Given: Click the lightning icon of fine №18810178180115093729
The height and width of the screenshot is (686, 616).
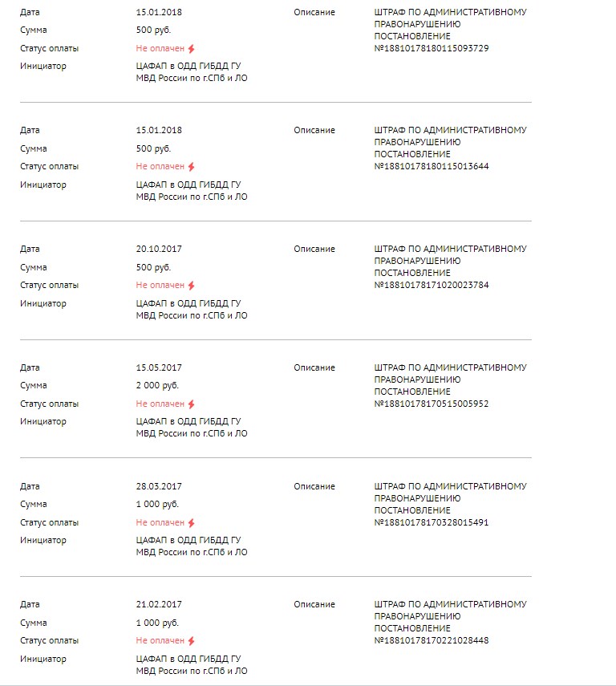Looking at the screenshot, I should tap(191, 49).
